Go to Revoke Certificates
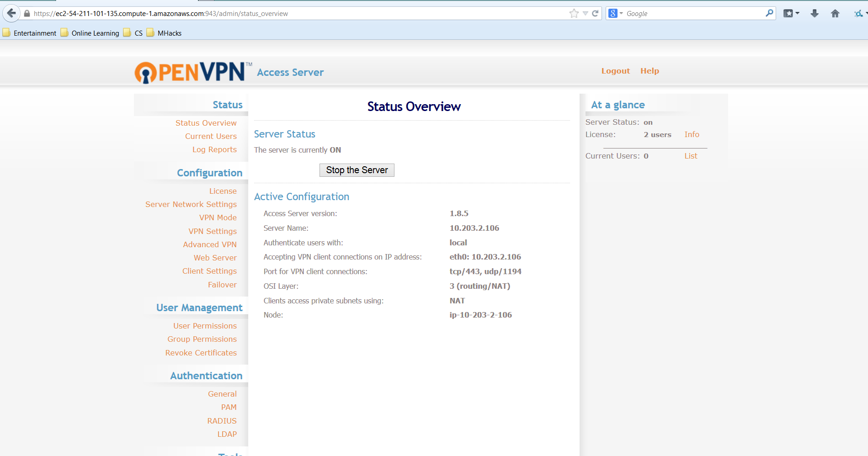Screen dimensions: 868x456 201,353
